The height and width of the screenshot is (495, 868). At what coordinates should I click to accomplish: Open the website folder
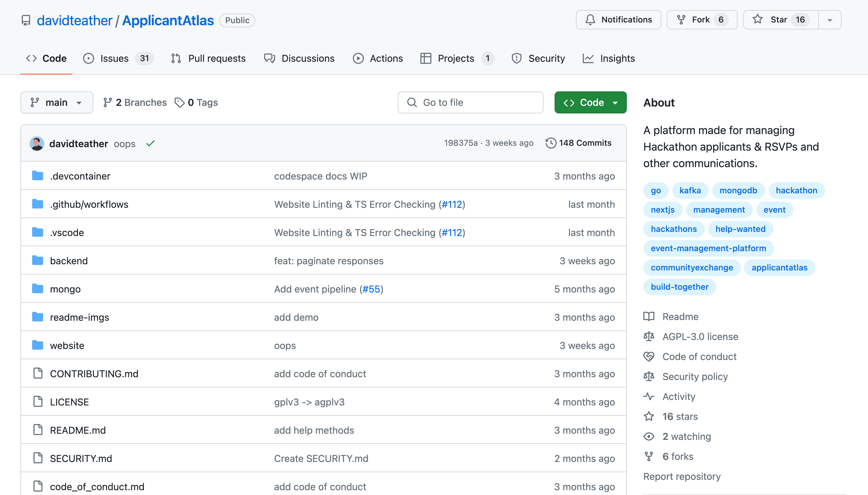(x=67, y=345)
